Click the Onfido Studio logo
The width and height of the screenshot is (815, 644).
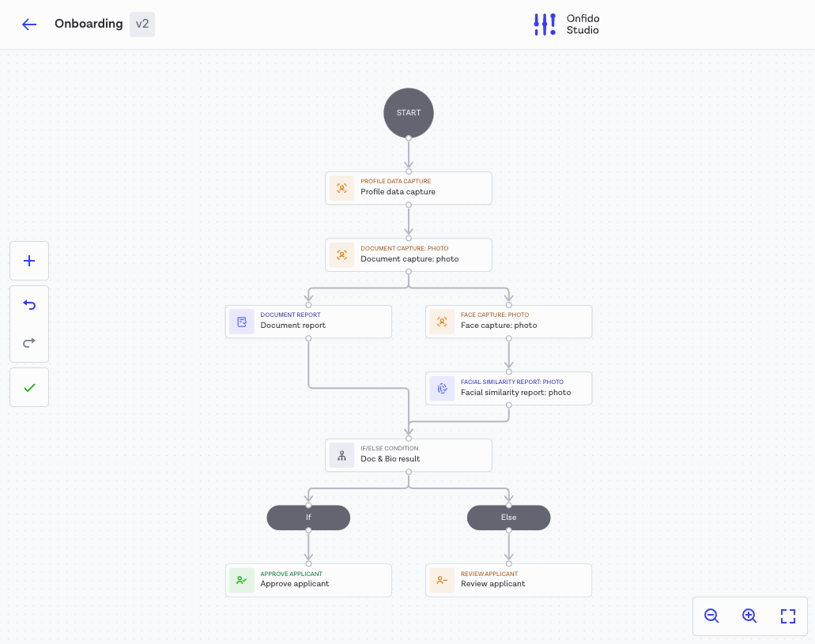point(566,24)
